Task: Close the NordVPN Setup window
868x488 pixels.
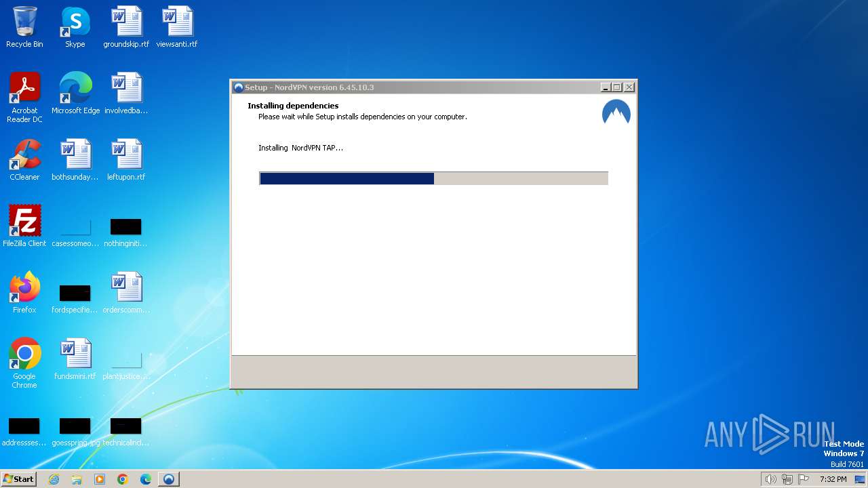Action: coord(629,87)
